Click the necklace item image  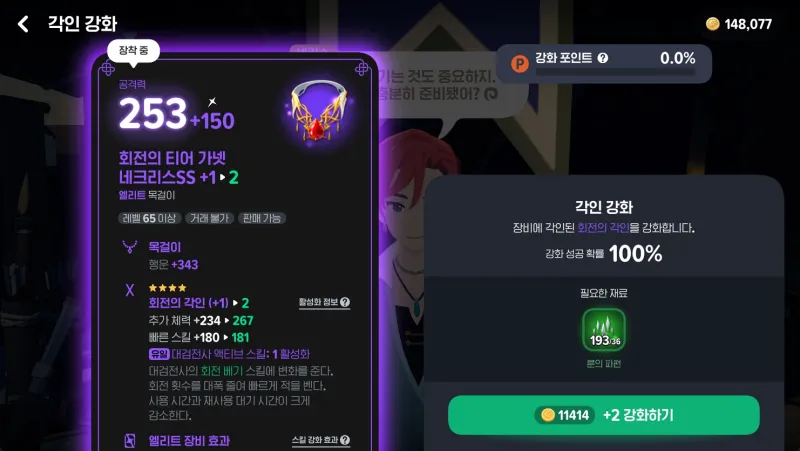tap(318, 111)
